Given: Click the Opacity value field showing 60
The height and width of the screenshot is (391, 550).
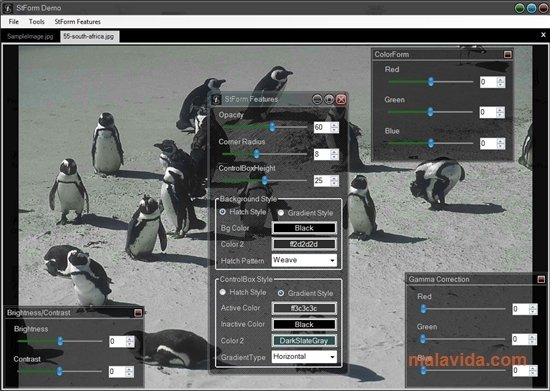Looking at the screenshot, I should point(322,127).
